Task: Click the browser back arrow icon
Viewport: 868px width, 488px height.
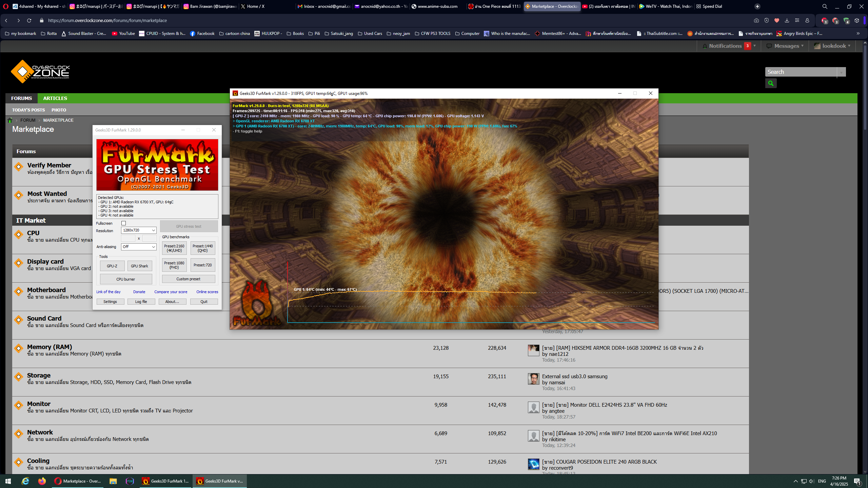Action: coord(6,21)
